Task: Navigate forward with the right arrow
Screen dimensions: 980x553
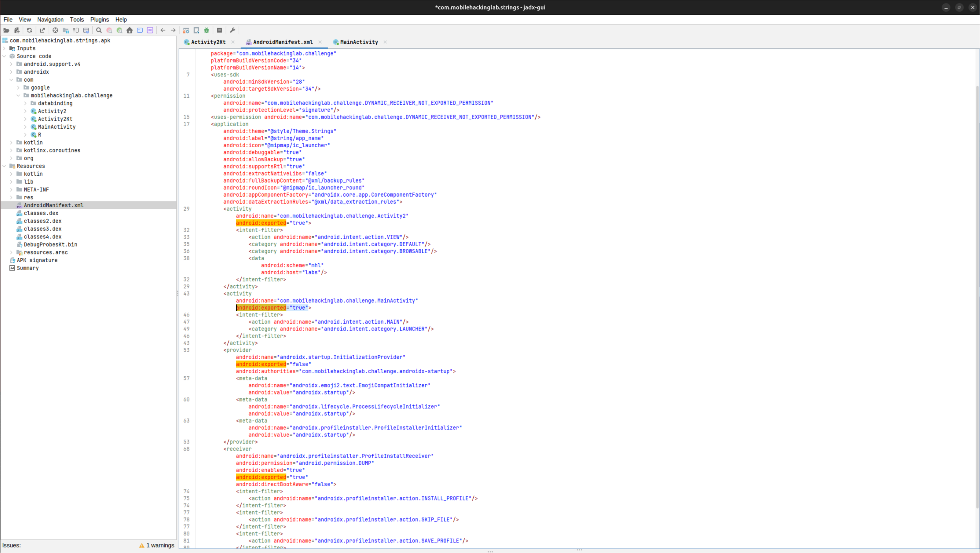Action: pos(173,30)
